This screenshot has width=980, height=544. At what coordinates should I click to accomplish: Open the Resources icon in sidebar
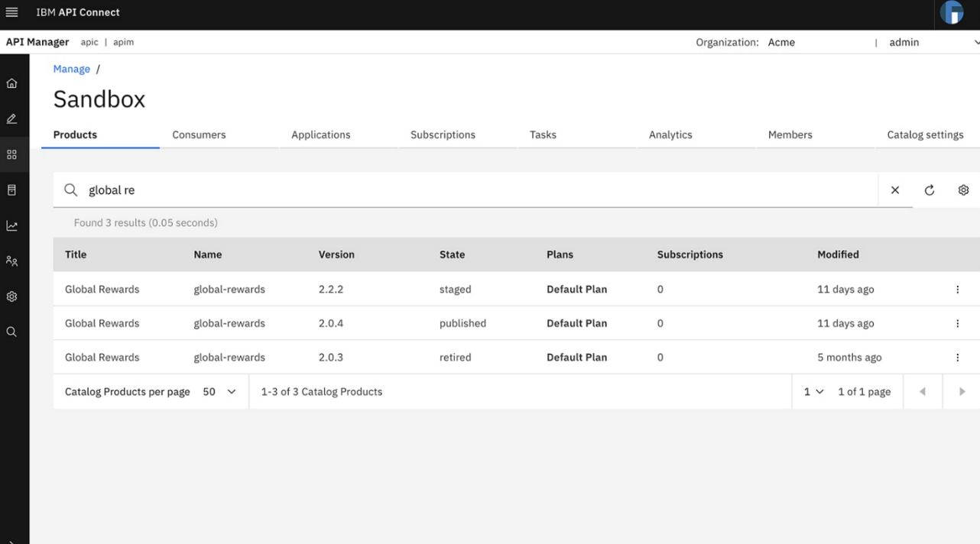(11, 190)
